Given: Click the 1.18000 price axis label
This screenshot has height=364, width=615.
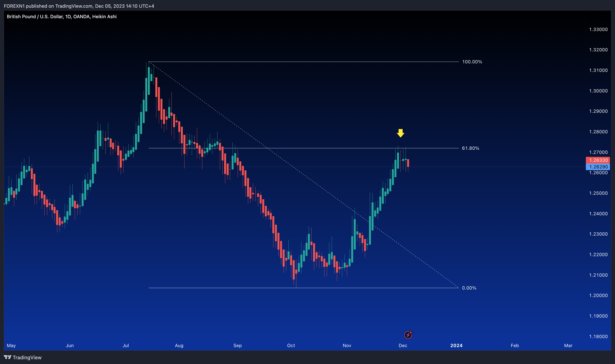Looking at the screenshot, I should 598,337.
